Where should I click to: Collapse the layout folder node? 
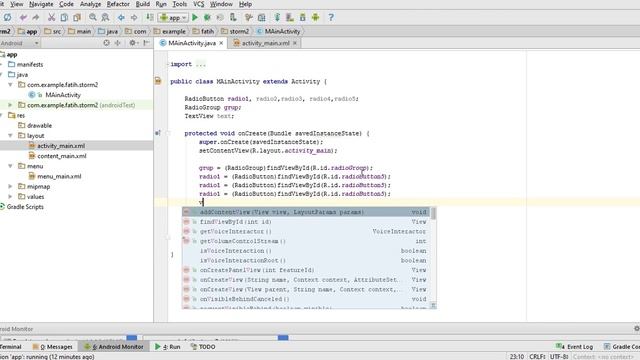pyautogui.click(x=11, y=136)
